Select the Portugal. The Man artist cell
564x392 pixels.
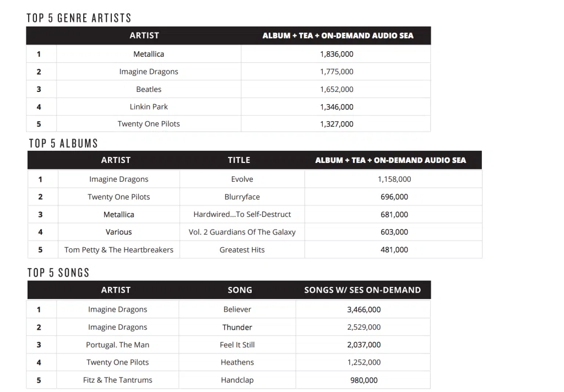(x=117, y=345)
